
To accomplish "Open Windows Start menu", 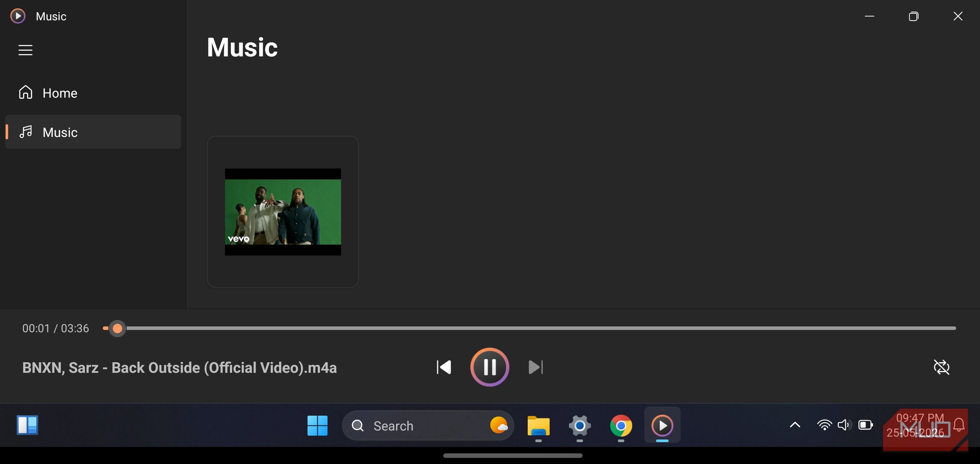I will pyautogui.click(x=317, y=425).
